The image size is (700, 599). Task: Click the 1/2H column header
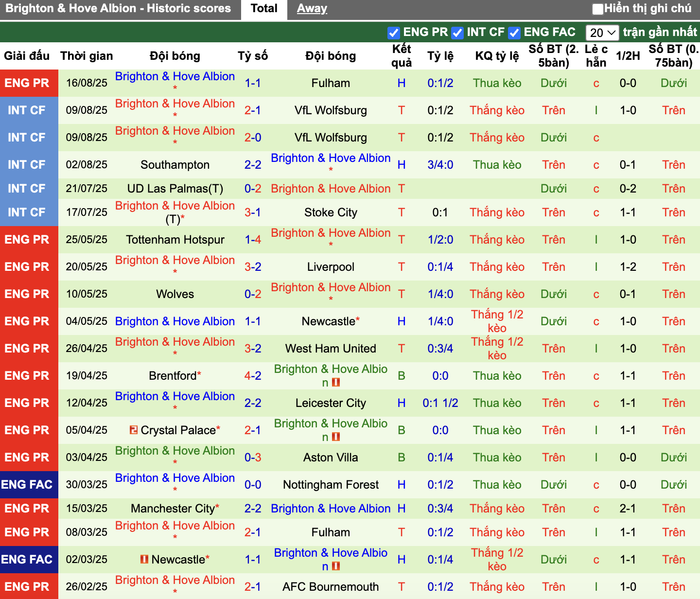628,56
